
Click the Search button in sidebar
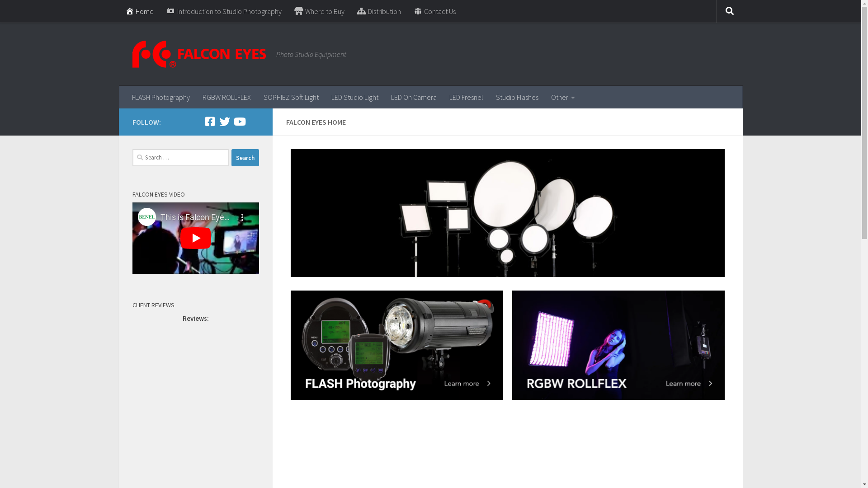pos(245,158)
